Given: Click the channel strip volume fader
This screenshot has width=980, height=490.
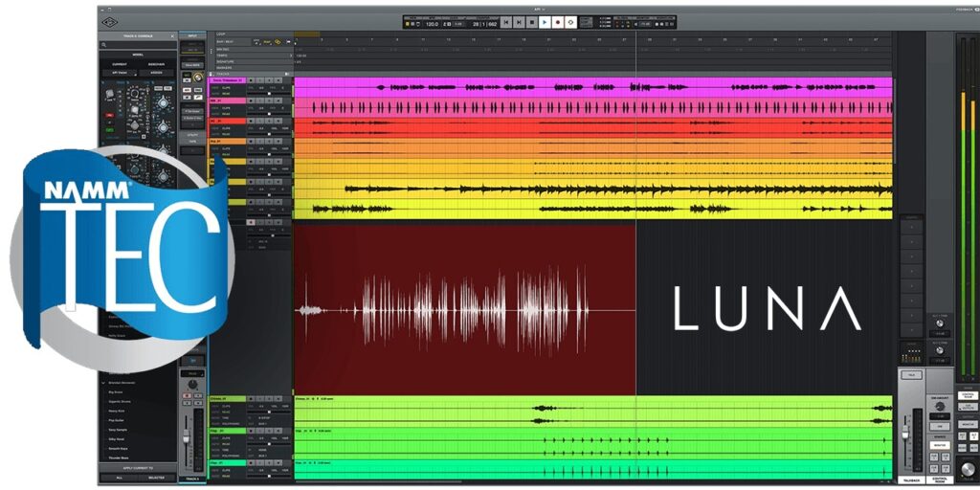Looking at the screenshot, I should coord(187,436).
